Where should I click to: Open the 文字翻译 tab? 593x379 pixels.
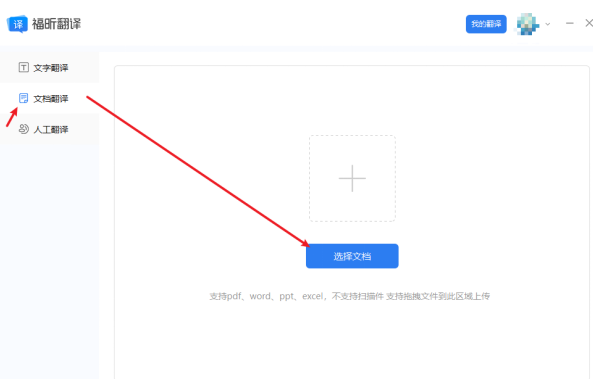tap(49, 67)
